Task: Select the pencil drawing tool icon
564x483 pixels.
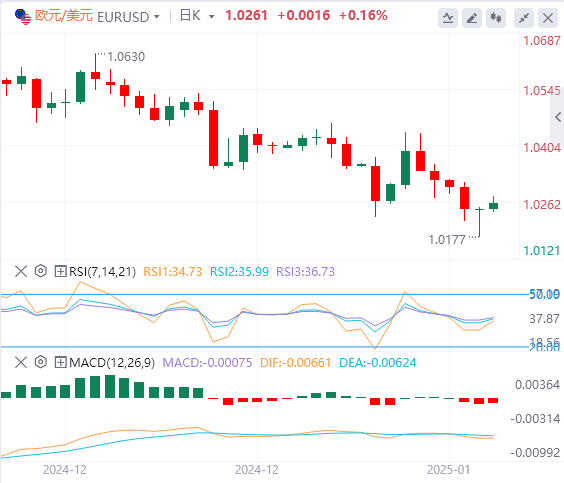Action: click(x=472, y=18)
